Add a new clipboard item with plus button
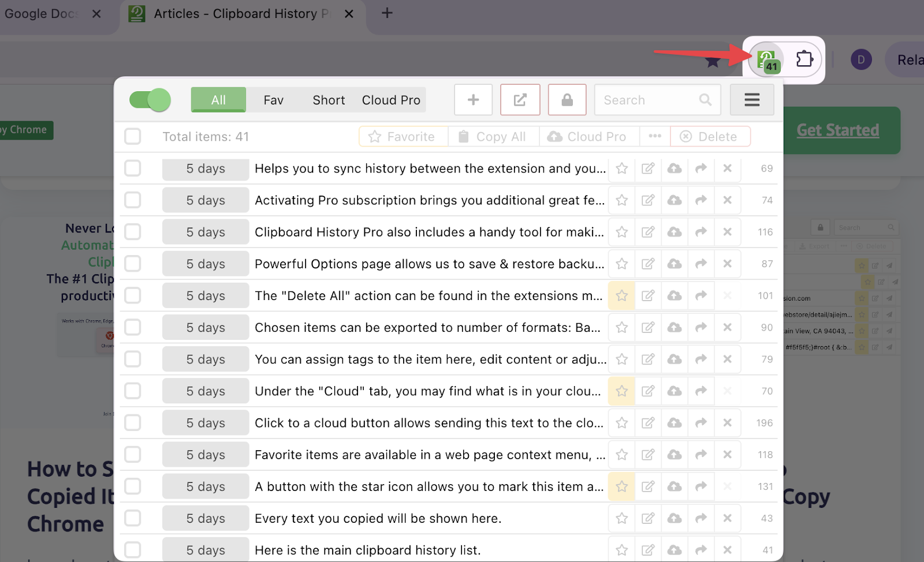The height and width of the screenshot is (562, 924). [x=474, y=100]
